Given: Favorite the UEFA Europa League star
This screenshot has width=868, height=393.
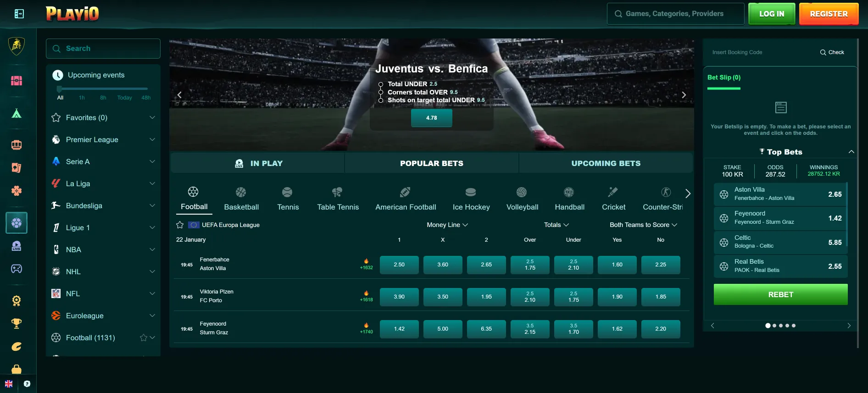Looking at the screenshot, I should click(x=180, y=225).
